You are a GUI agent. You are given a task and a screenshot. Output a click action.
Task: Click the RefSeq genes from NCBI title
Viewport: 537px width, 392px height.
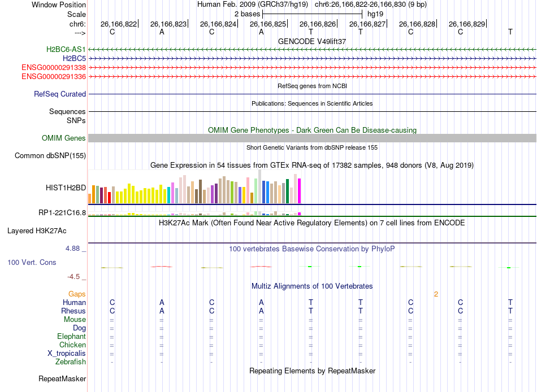[312, 86]
